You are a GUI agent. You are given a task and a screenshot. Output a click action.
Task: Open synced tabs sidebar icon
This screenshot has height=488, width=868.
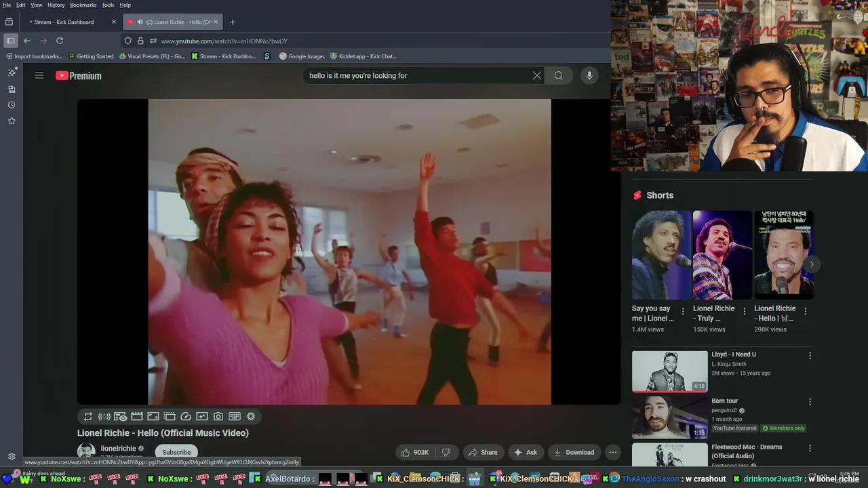(12, 89)
